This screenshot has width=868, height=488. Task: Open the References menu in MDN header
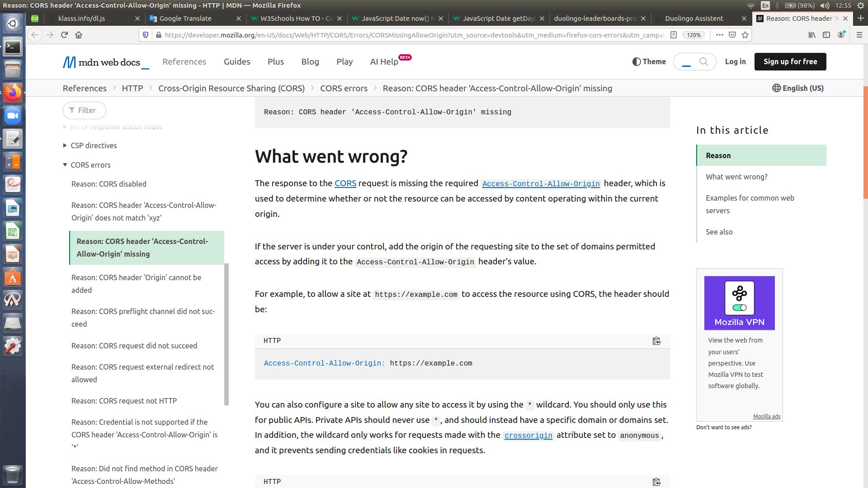tap(184, 61)
